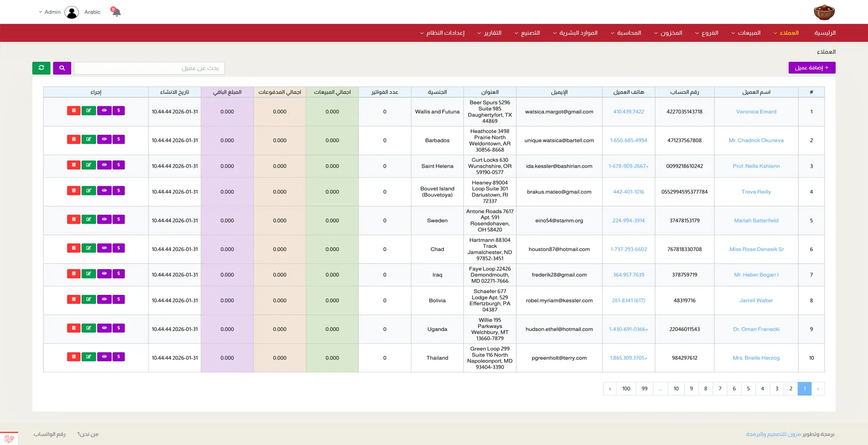Click the Admin user avatar icon
This screenshot has height=445, width=868.
(71, 12)
